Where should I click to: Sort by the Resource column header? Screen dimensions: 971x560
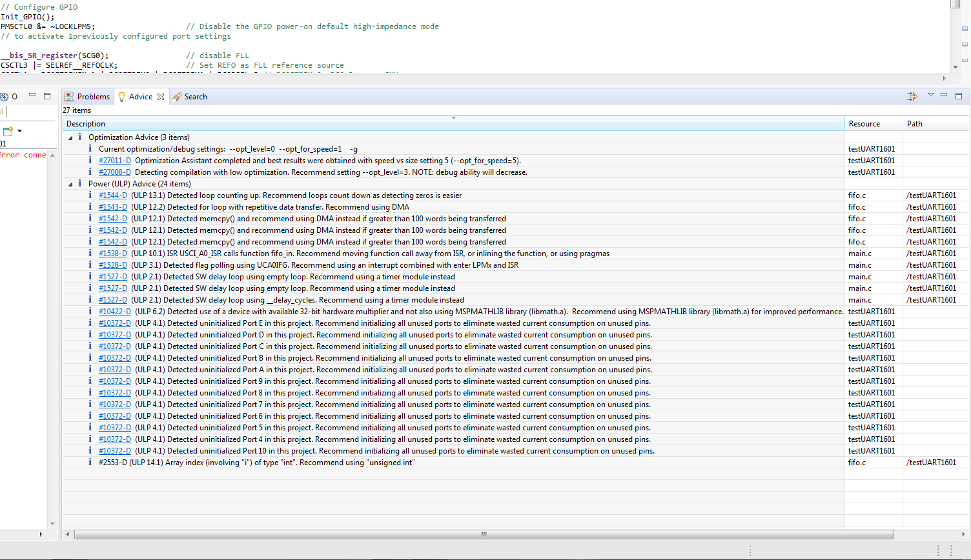874,124
